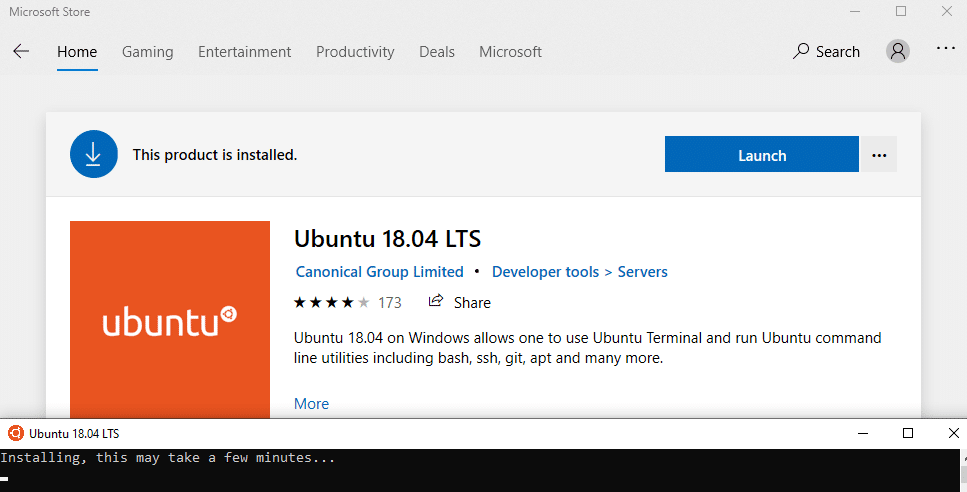Viewport: 967px width, 492px height.
Task: Open the Entertainment tab
Action: (244, 52)
